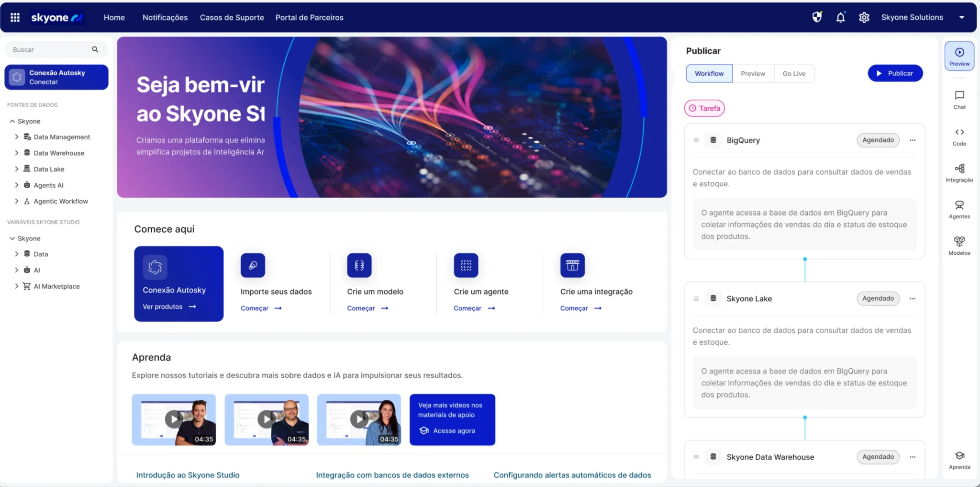Expand the AI Marketplace node
The image size is (980, 487).
click(17, 286)
